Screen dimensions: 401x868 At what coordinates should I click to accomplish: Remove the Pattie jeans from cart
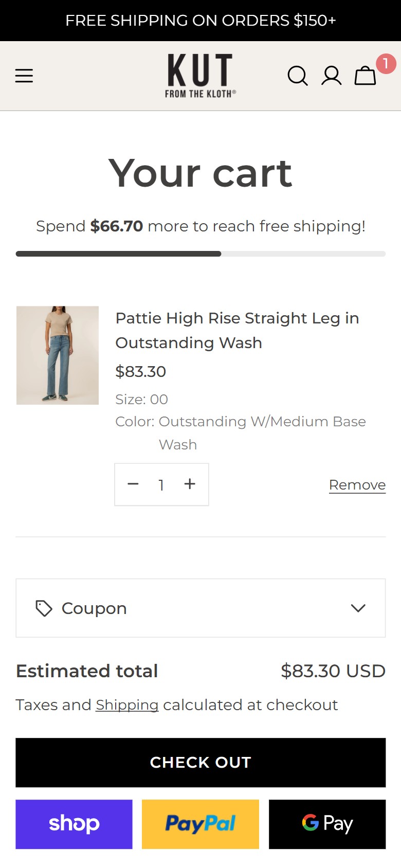(x=357, y=485)
